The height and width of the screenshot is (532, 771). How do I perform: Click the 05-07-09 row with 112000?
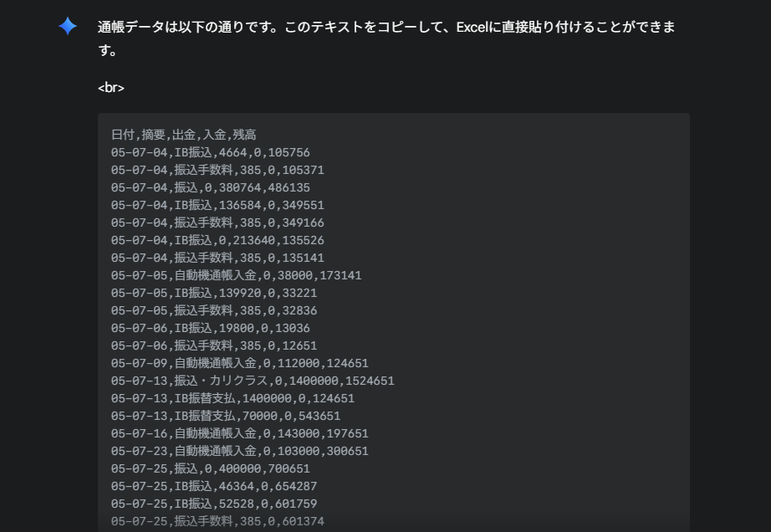click(x=239, y=363)
